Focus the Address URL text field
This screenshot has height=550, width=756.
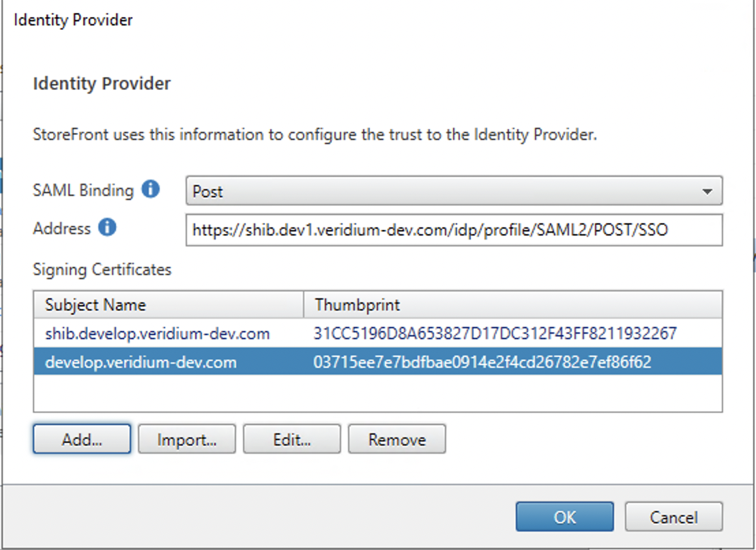click(453, 231)
